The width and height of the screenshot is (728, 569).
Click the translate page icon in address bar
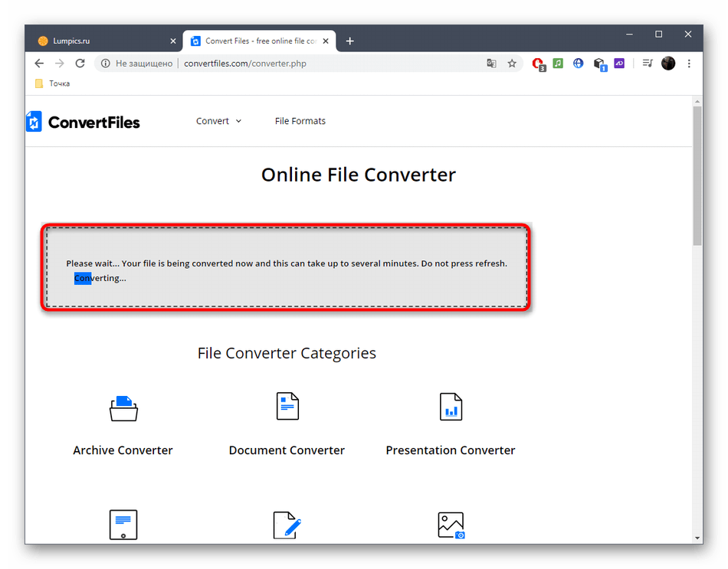pos(492,64)
